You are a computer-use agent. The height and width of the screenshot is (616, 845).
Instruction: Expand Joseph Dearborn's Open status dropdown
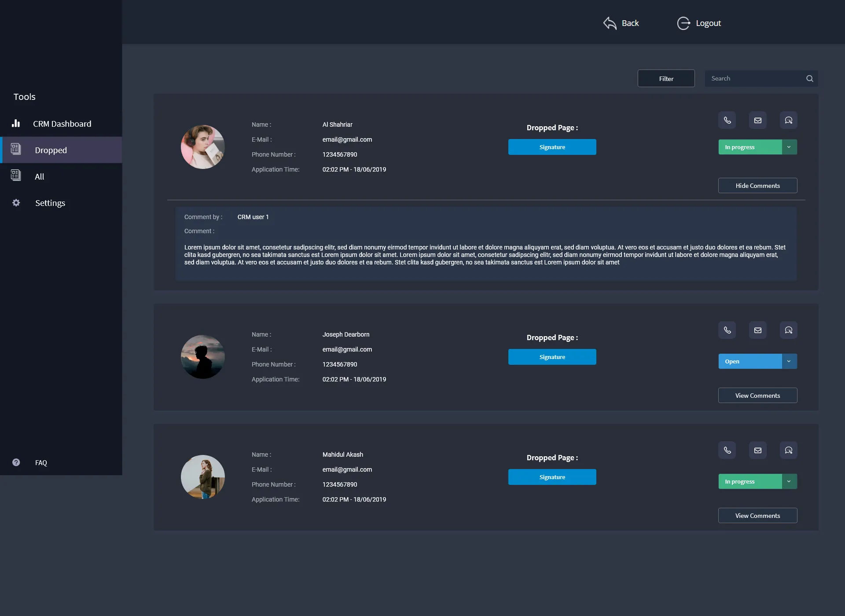click(789, 361)
